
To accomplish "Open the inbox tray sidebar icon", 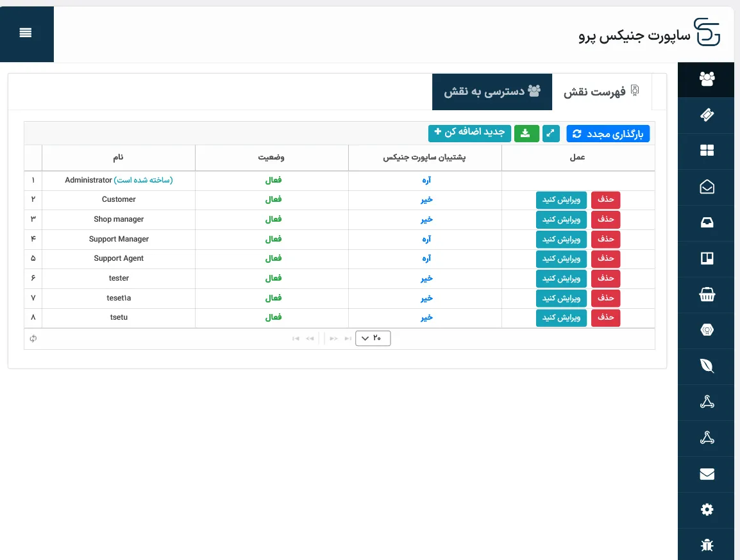I will pos(707,222).
